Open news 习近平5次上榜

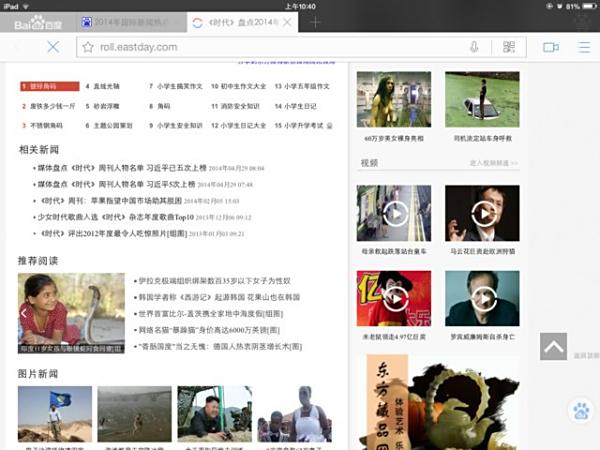tap(116, 184)
